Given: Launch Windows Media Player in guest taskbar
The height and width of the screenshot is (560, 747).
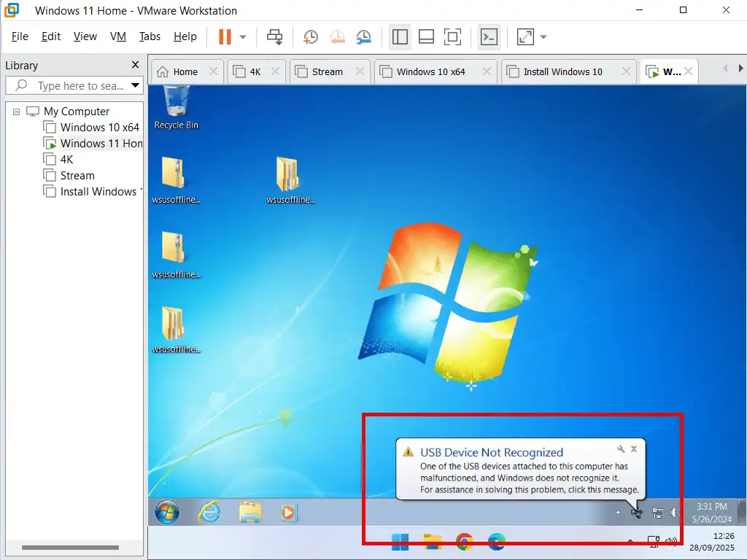Looking at the screenshot, I should 288,513.
